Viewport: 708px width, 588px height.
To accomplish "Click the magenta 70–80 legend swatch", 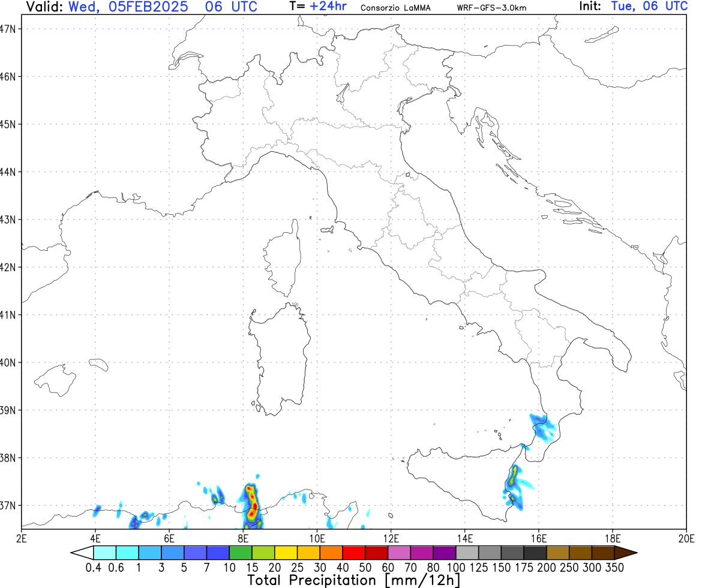I will [422, 553].
